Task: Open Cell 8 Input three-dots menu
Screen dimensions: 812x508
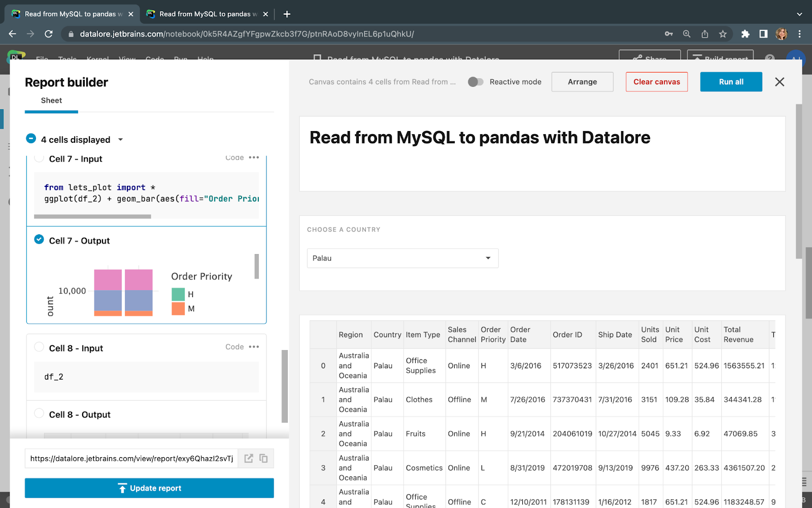Action: pyautogui.click(x=254, y=347)
